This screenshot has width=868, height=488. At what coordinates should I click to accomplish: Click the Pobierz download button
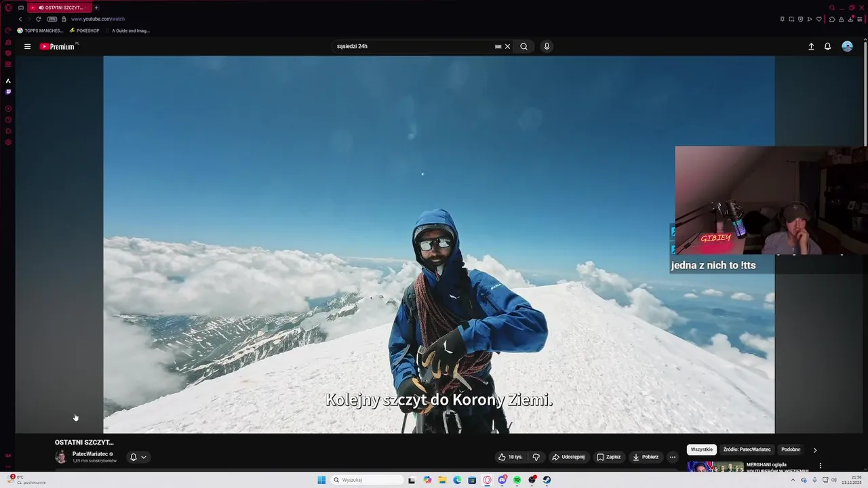[x=646, y=457]
